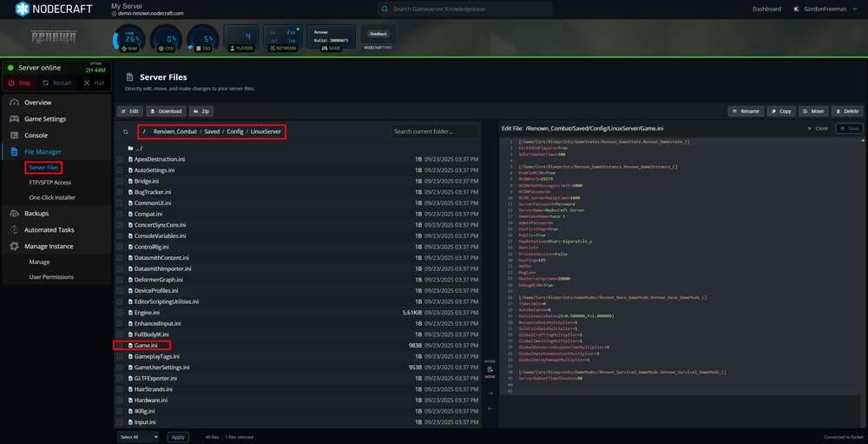
Task: Click the Download button
Action: coord(166,111)
